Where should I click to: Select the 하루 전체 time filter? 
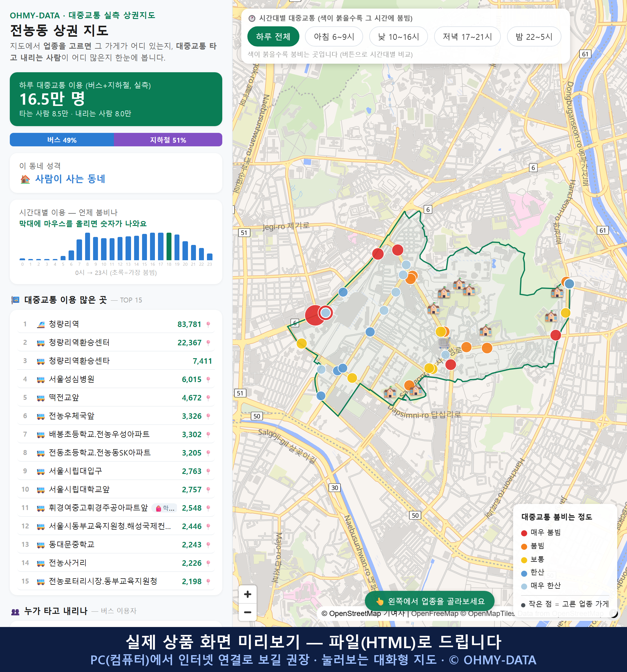pos(273,36)
